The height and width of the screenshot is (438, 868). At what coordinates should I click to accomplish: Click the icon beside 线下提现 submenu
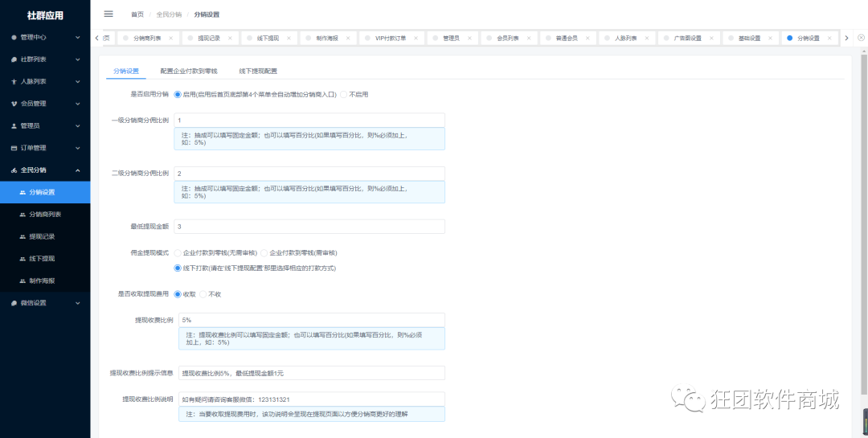coord(23,259)
